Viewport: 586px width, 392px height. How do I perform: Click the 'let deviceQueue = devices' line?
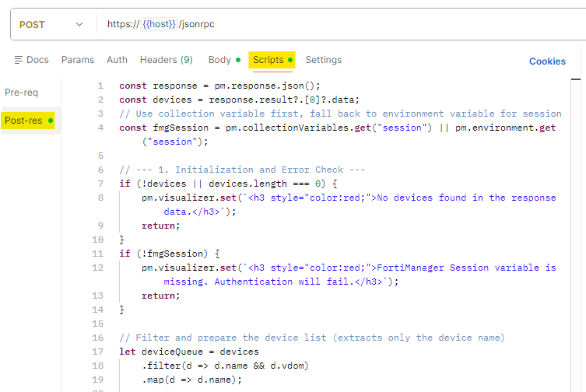tap(189, 352)
